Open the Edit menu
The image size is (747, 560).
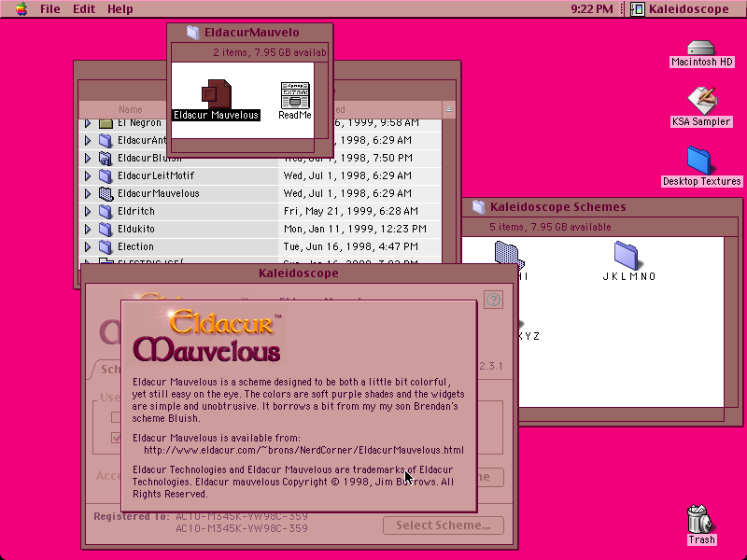tap(84, 9)
